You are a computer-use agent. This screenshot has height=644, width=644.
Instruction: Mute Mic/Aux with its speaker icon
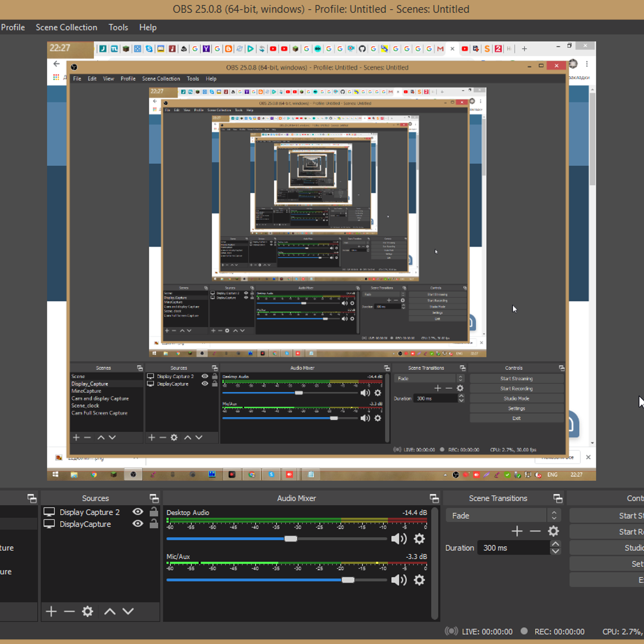click(x=398, y=580)
